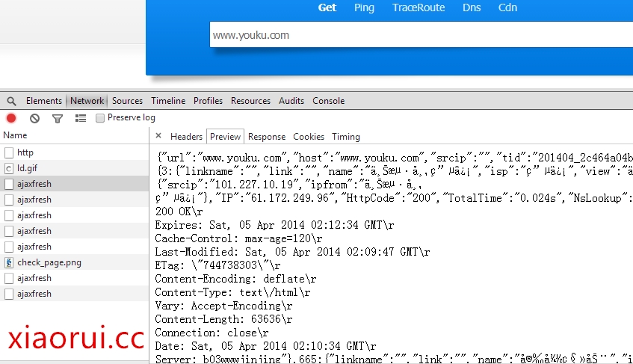Select the http request in the list

pyautogui.click(x=25, y=152)
